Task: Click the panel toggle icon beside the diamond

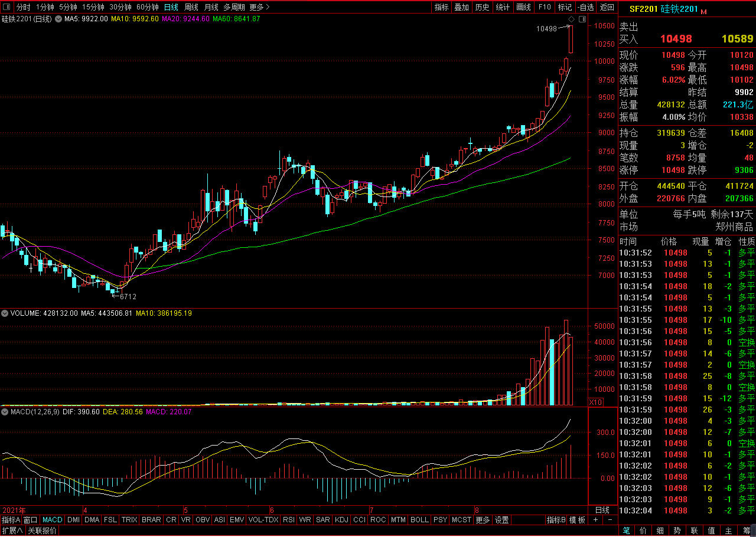Action: coord(582,19)
